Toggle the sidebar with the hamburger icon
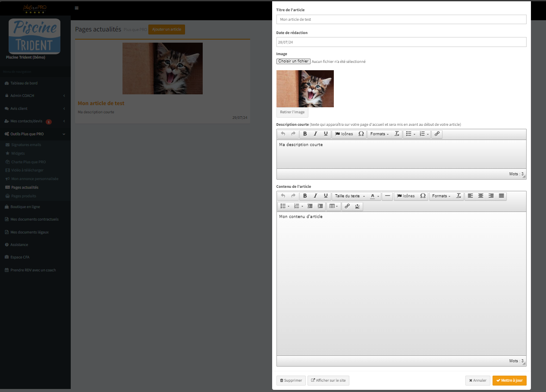546x392 pixels. pos(76,8)
